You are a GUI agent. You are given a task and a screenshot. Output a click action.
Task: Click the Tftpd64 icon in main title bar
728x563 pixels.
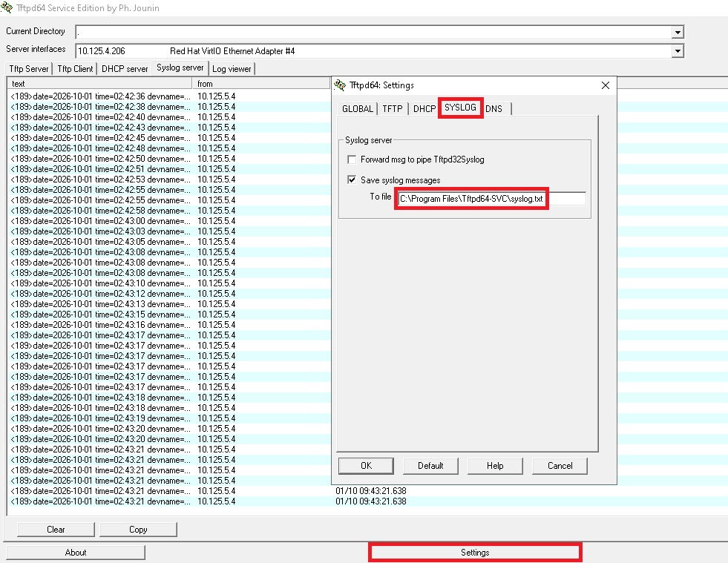(x=7, y=7)
